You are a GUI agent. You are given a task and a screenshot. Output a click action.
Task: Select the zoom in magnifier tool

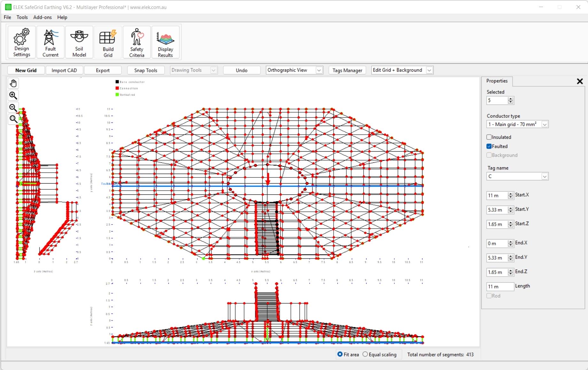pyautogui.click(x=13, y=95)
